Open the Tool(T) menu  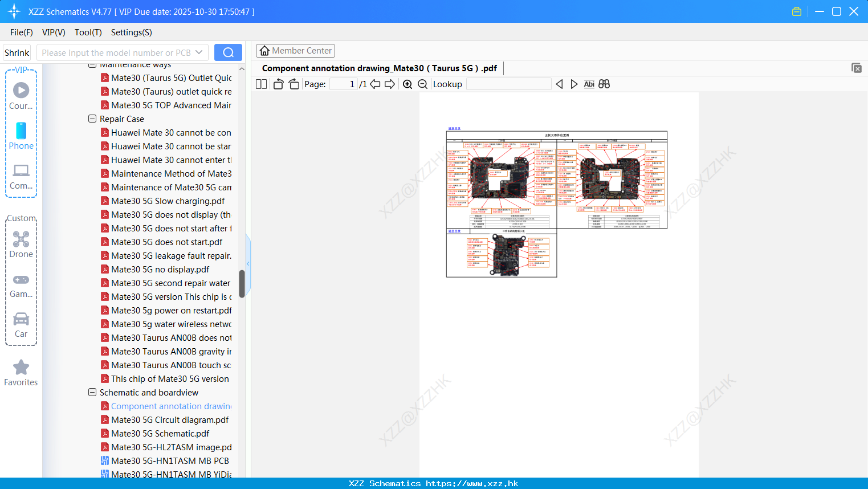[x=88, y=32]
